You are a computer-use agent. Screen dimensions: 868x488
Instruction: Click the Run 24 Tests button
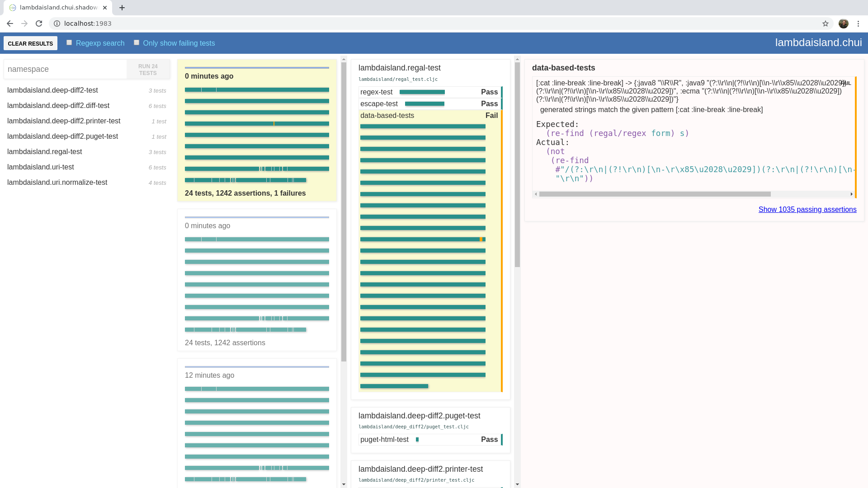[148, 70]
